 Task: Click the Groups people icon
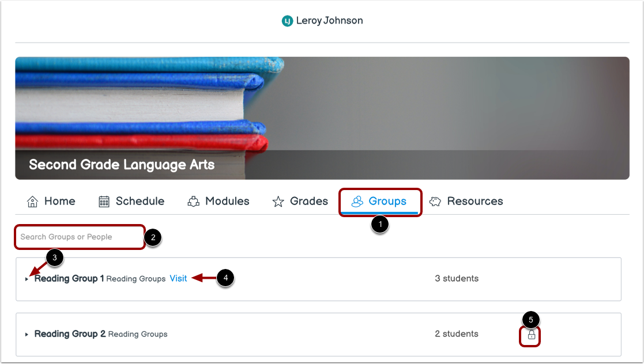(x=358, y=201)
